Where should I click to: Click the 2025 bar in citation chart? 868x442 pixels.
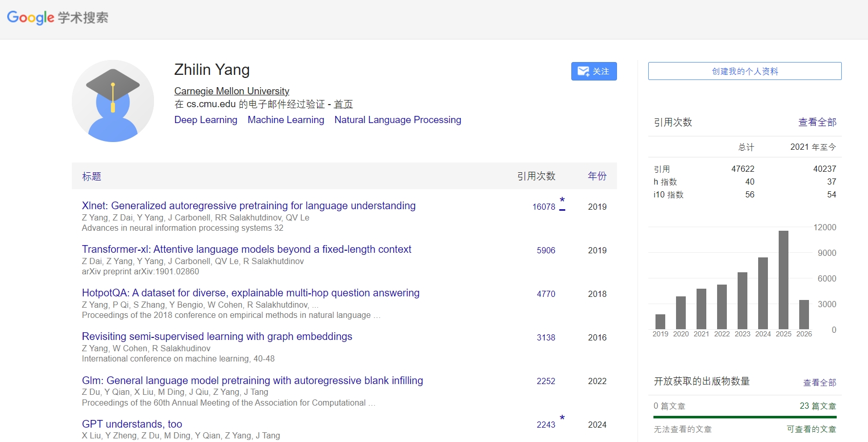click(783, 279)
